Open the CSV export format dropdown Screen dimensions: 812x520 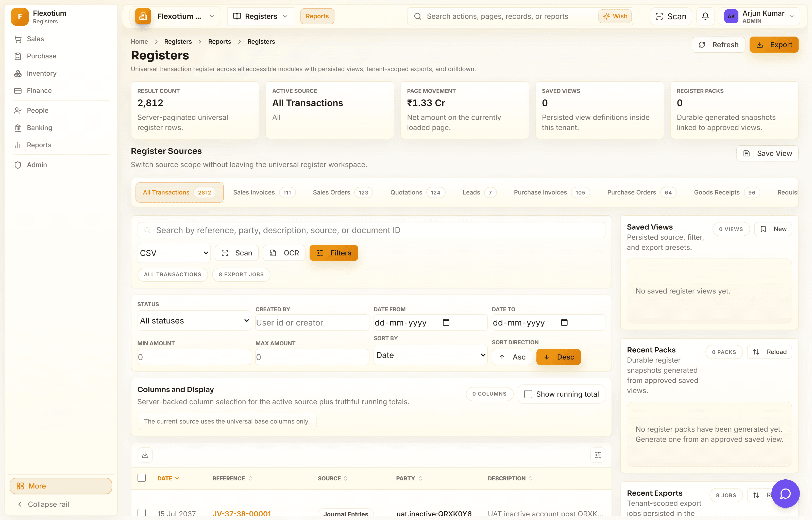[174, 253]
